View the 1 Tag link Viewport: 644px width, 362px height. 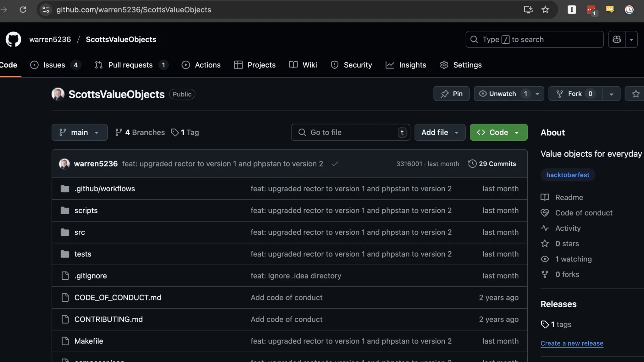pos(185,132)
